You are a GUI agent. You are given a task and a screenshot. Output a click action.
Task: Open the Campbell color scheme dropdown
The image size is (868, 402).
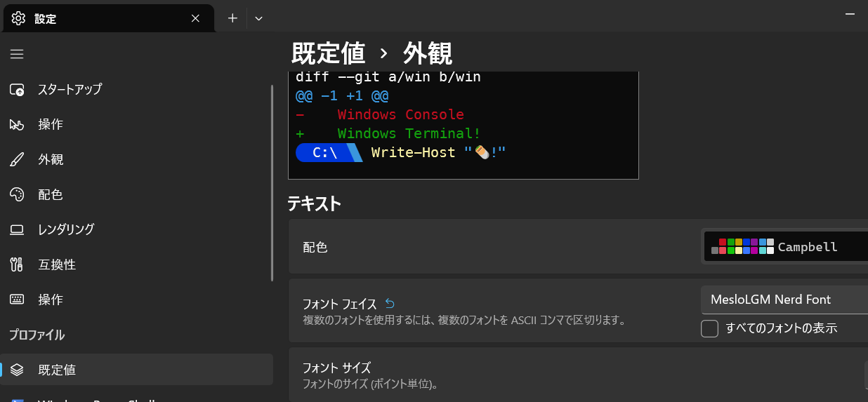point(785,247)
